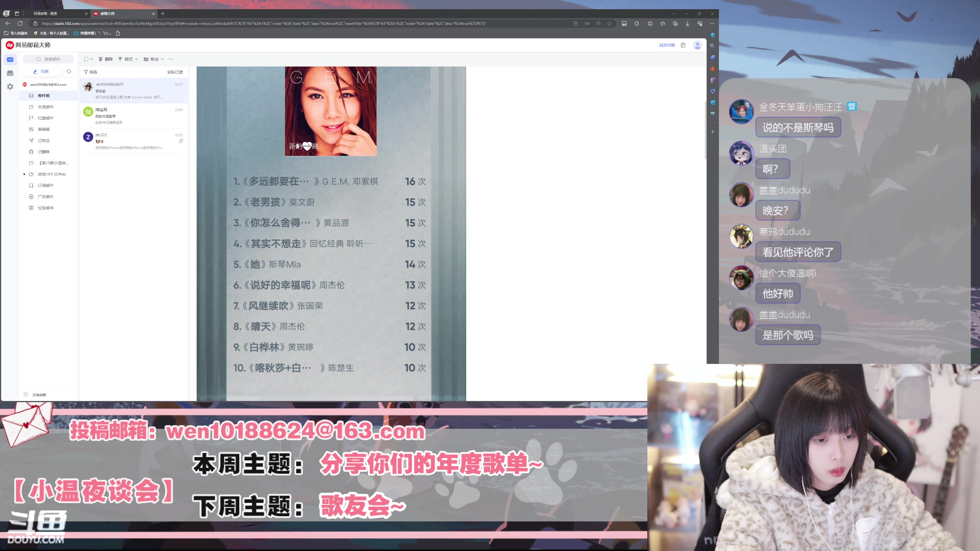Click 全标已读 mark all read
The height and width of the screenshot is (551, 980).
pos(175,72)
